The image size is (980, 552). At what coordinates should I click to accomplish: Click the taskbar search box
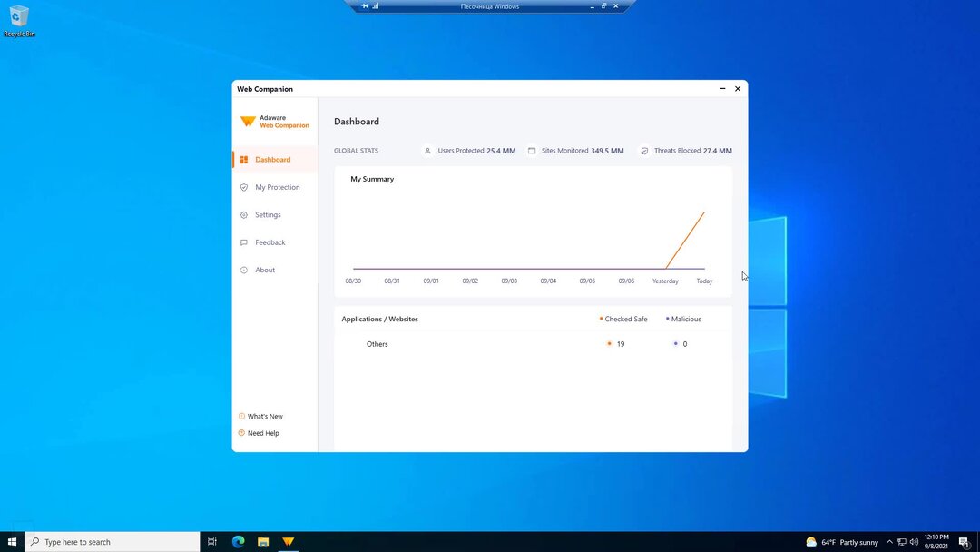113,541
